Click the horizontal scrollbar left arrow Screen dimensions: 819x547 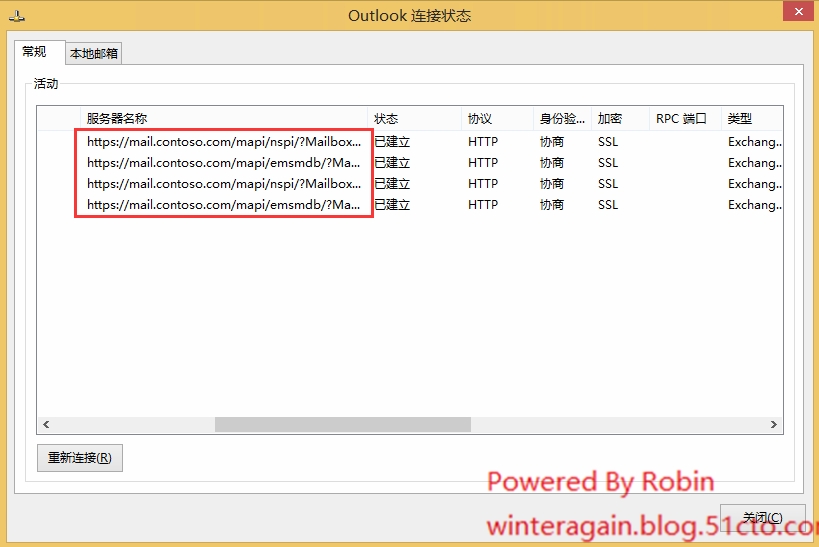[46, 424]
